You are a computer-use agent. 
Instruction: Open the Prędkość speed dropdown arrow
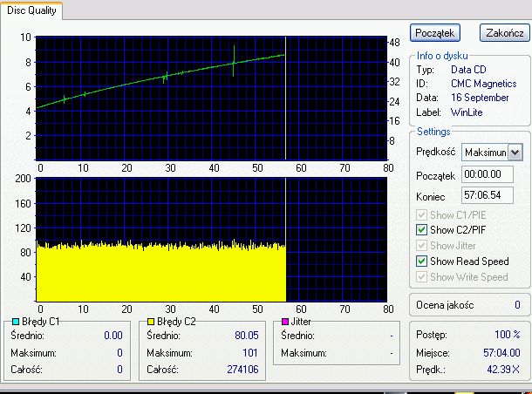515,153
